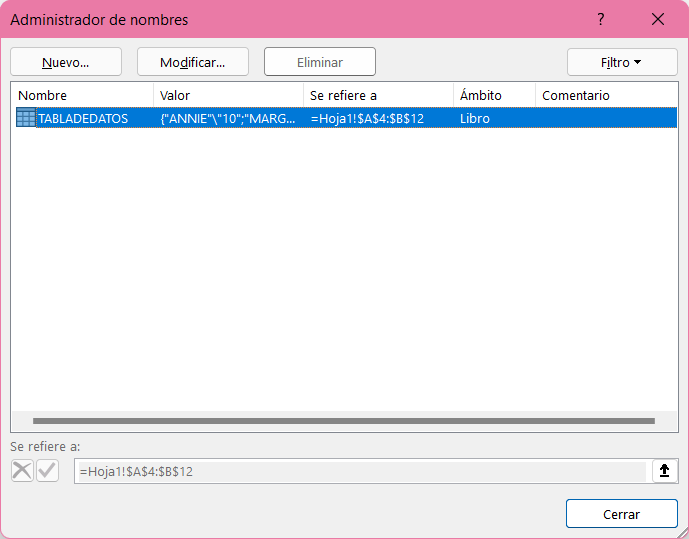Click the confirm checkmark icon beside reference box
Image resolution: width=689 pixels, height=539 pixels.
[x=47, y=471]
